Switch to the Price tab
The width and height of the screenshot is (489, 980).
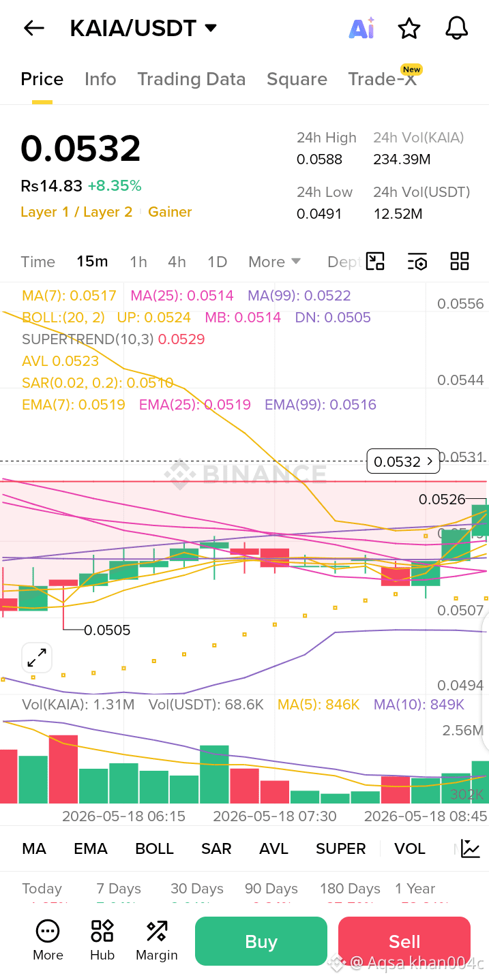pos(42,79)
